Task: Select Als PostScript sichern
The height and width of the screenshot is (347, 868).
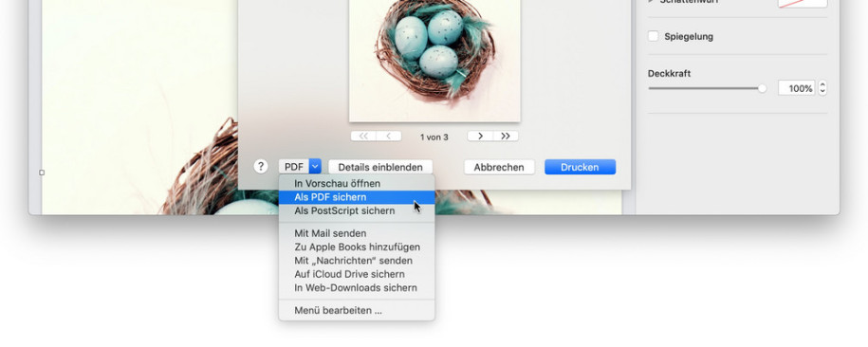Action: pos(357,210)
